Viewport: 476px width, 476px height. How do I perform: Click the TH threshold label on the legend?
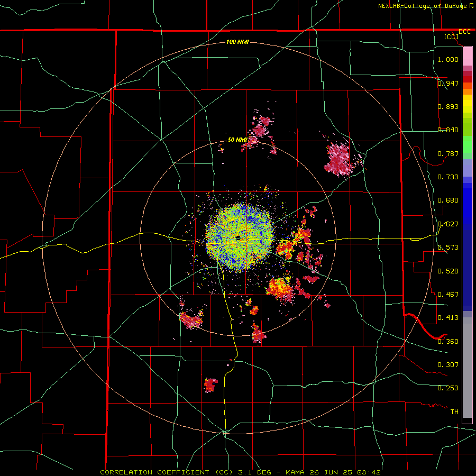click(x=454, y=411)
